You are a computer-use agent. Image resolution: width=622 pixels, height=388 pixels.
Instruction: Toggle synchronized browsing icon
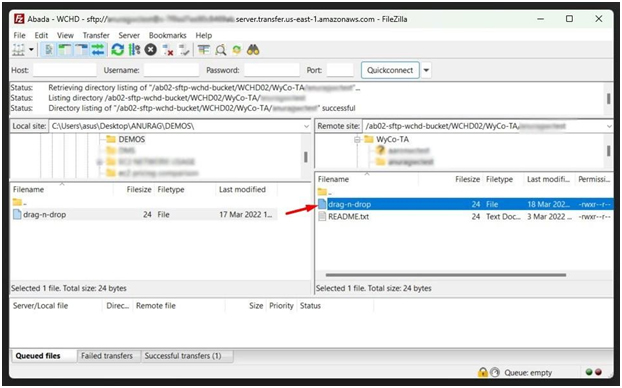pyautogui.click(x=237, y=50)
